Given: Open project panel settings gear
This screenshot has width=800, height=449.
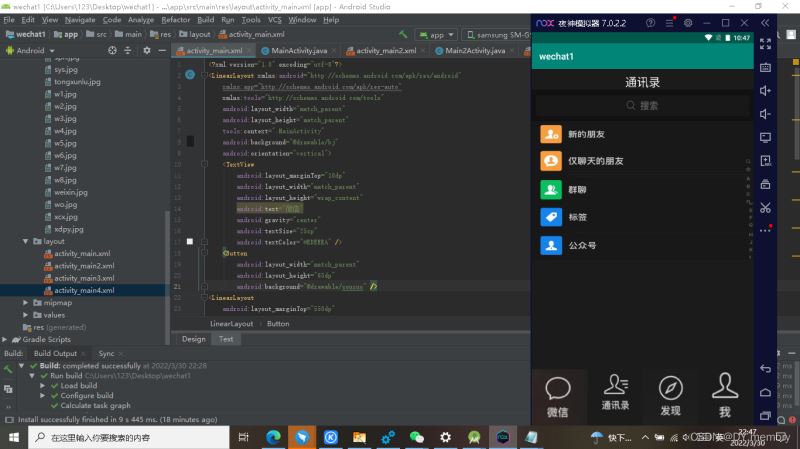Looking at the screenshot, I should (x=147, y=51).
